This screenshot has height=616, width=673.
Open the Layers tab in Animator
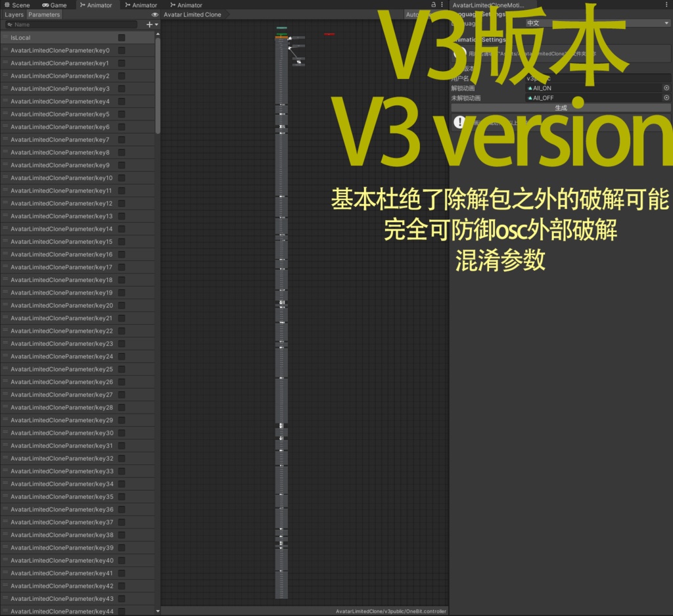[x=14, y=14]
